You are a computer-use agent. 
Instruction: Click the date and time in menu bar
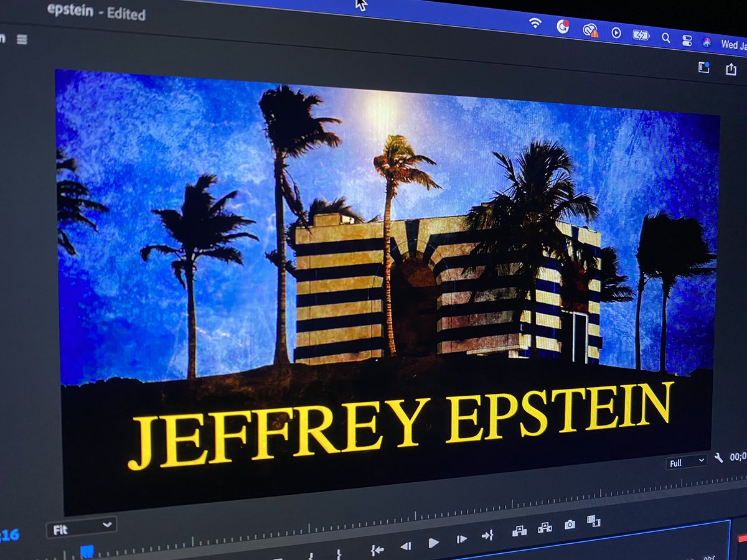[x=733, y=45]
